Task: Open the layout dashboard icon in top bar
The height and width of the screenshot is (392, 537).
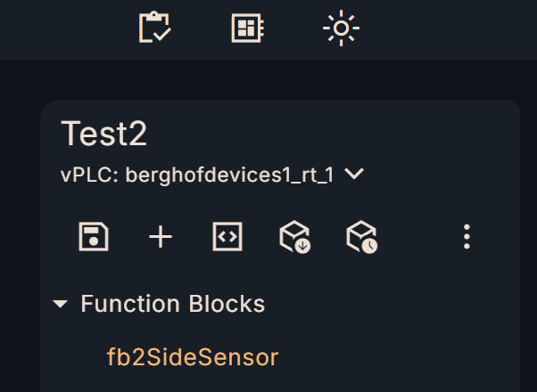Action: [x=247, y=29]
